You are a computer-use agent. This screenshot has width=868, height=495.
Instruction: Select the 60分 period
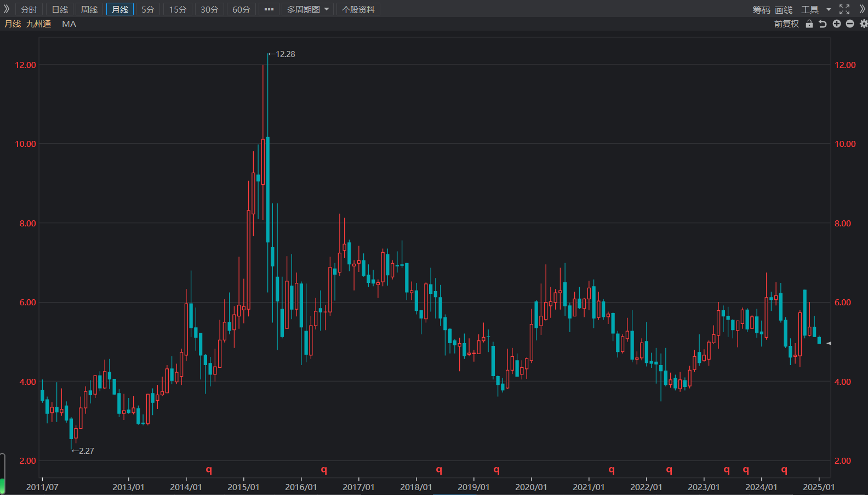[241, 9]
